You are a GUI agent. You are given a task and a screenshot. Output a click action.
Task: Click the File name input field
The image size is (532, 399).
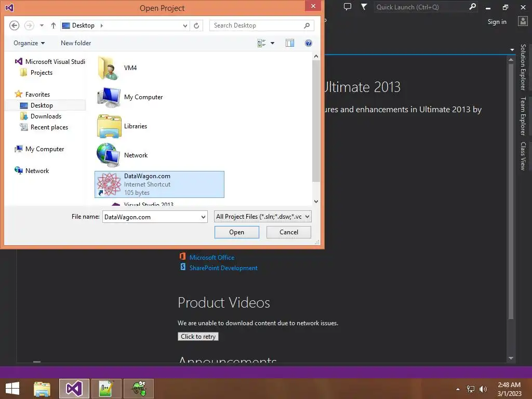tap(151, 217)
